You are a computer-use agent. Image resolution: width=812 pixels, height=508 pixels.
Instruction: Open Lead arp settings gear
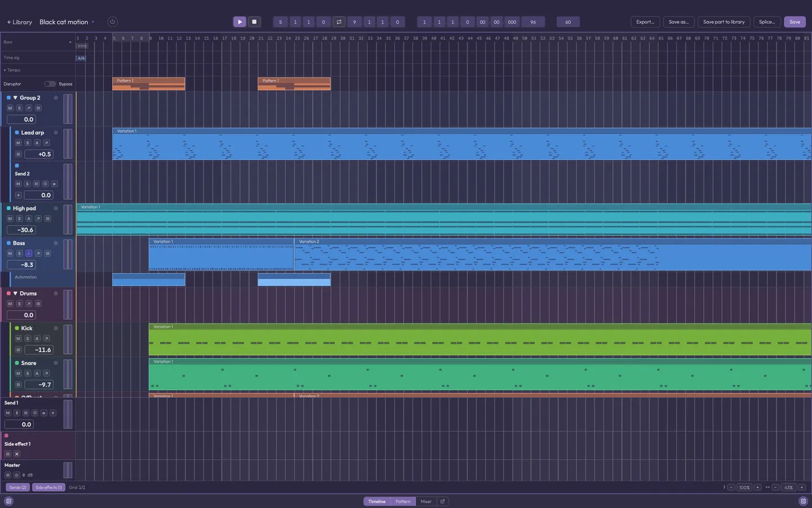pyautogui.click(x=56, y=133)
